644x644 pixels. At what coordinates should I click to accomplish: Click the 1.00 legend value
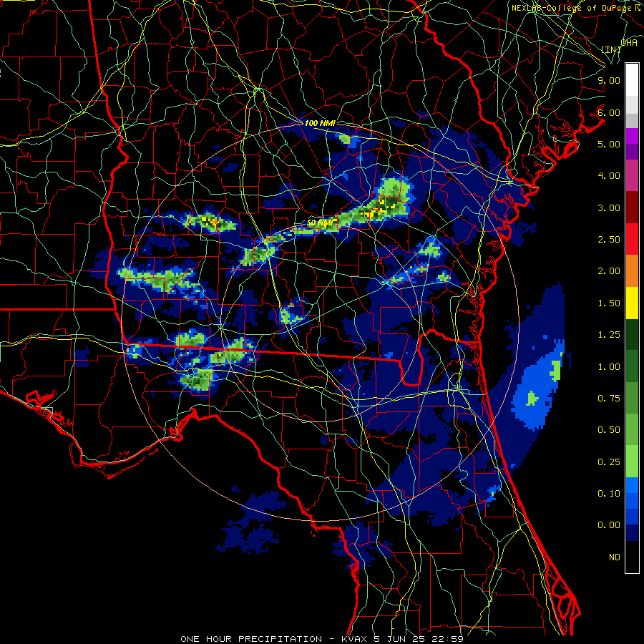tap(609, 367)
